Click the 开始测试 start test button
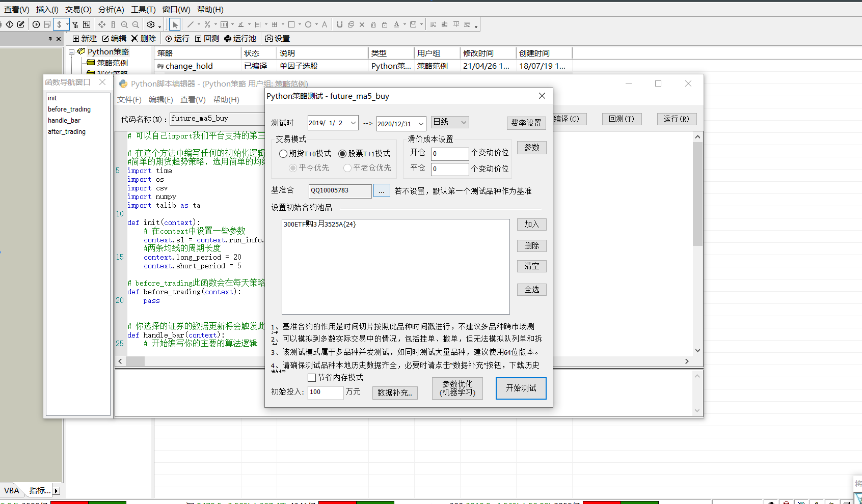The image size is (862, 504). (x=521, y=388)
